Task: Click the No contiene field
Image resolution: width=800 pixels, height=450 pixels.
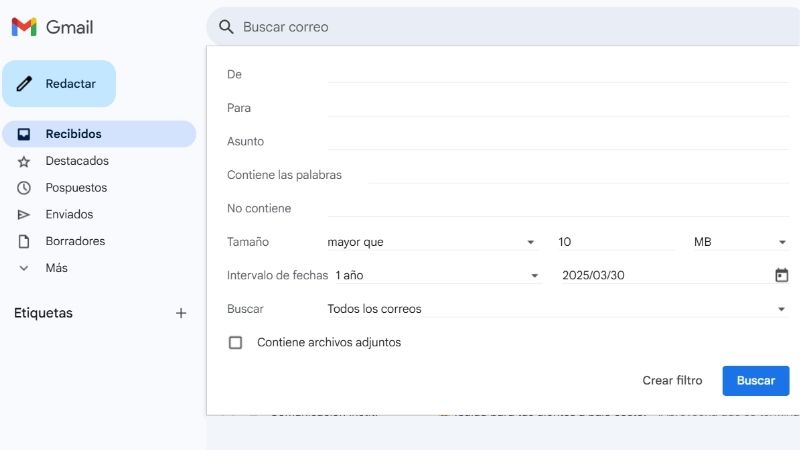Action: tap(558, 208)
